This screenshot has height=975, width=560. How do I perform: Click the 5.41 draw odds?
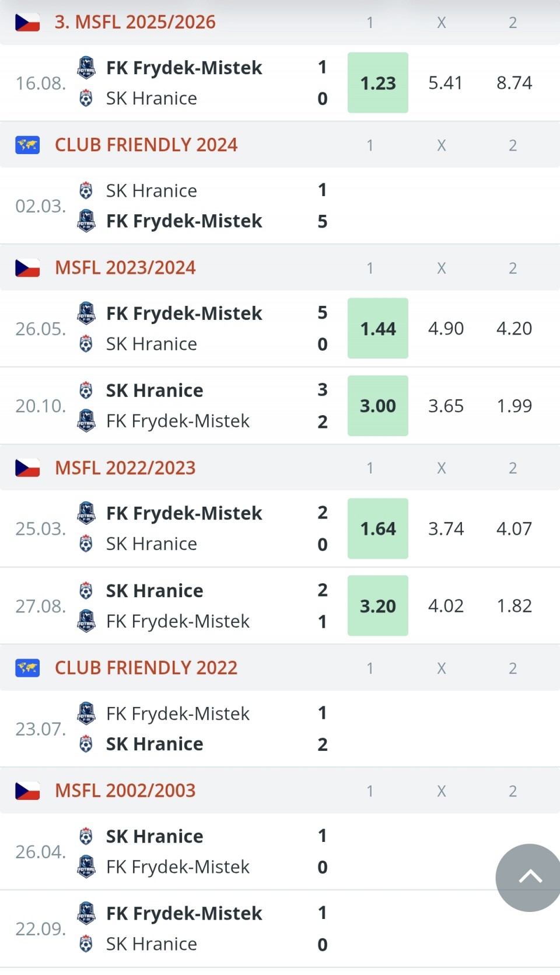coord(446,83)
